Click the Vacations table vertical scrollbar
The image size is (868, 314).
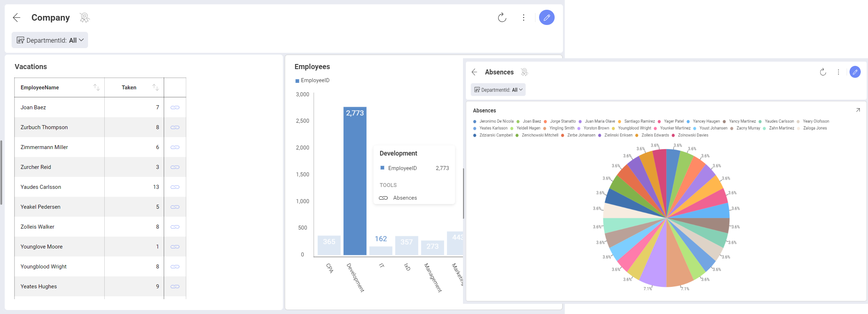(1, 173)
